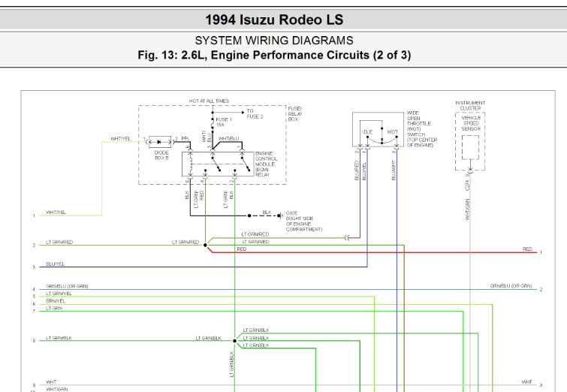Select the vertical 'BLU/RED' wire label
The width and height of the screenshot is (567, 392).
pos(357,170)
